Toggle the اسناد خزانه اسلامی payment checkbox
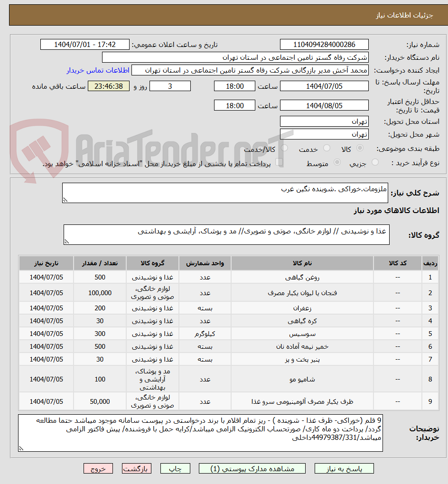 [x=279, y=162]
